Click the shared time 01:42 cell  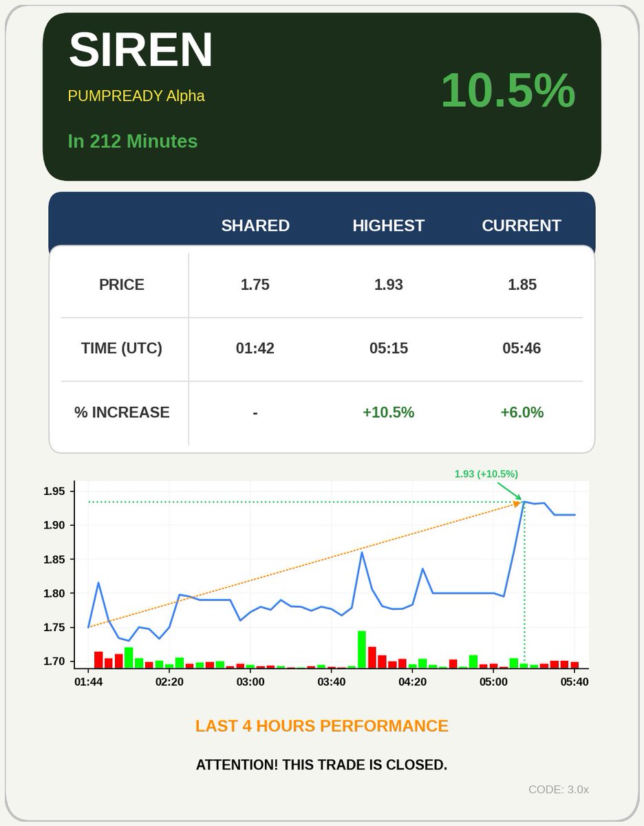[255, 348]
